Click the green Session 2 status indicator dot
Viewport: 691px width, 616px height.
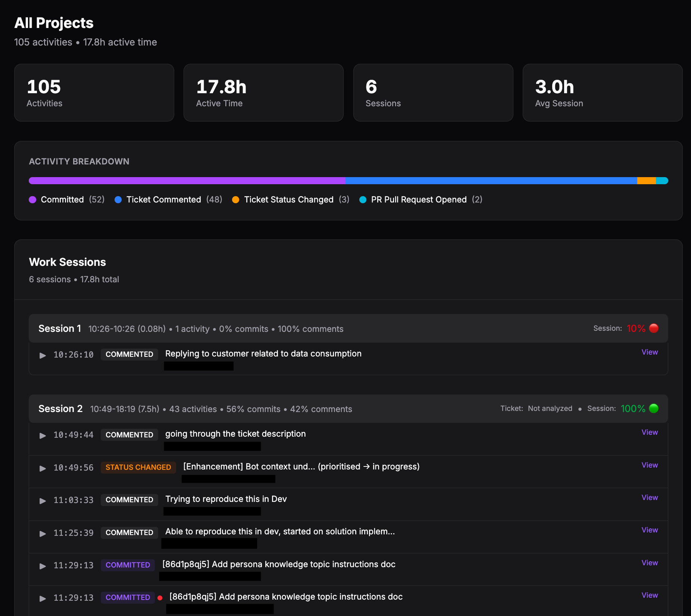654,408
